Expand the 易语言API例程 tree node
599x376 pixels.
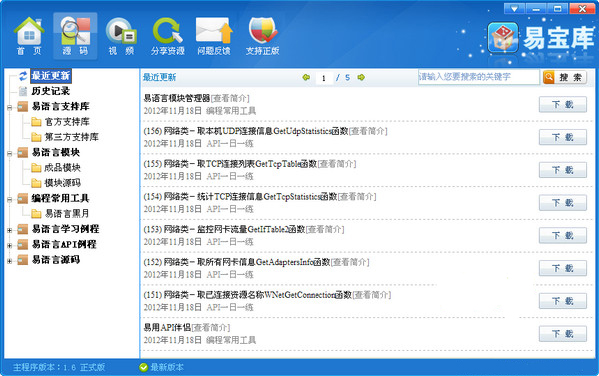(10, 245)
